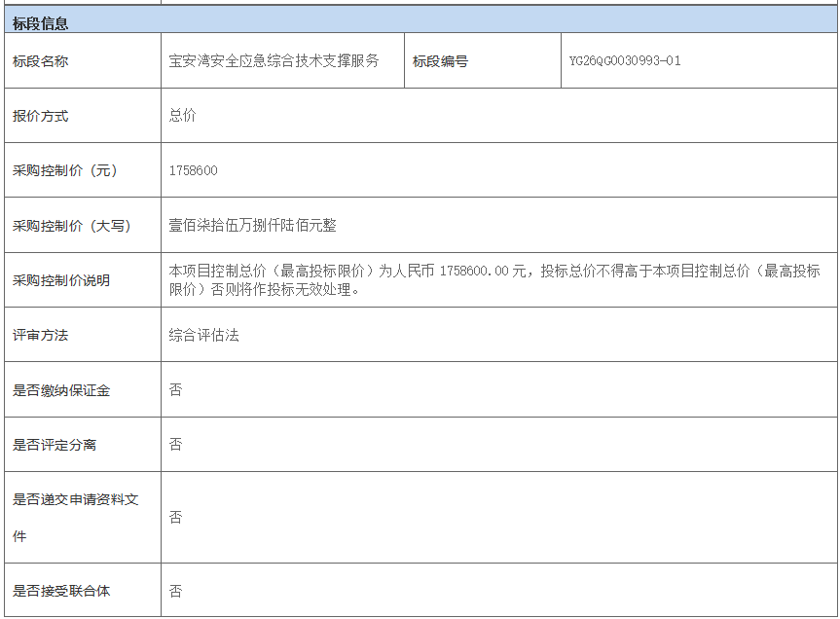The width and height of the screenshot is (840, 619).
Task: Click the section number YG26QG0030993-01
Action: 625,61
